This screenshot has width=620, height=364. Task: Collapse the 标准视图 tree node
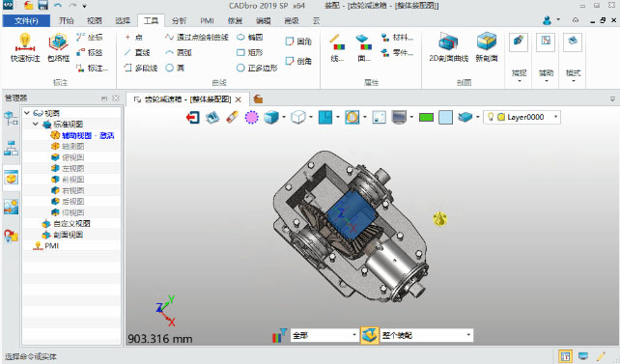[36, 125]
